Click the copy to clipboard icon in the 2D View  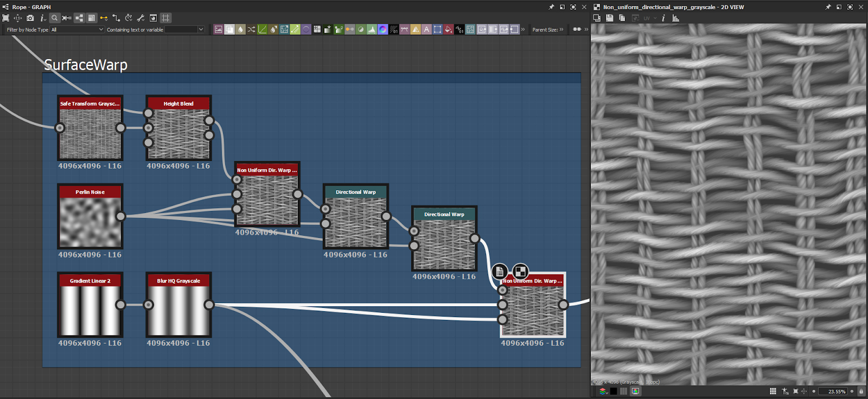click(x=622, y=18)
